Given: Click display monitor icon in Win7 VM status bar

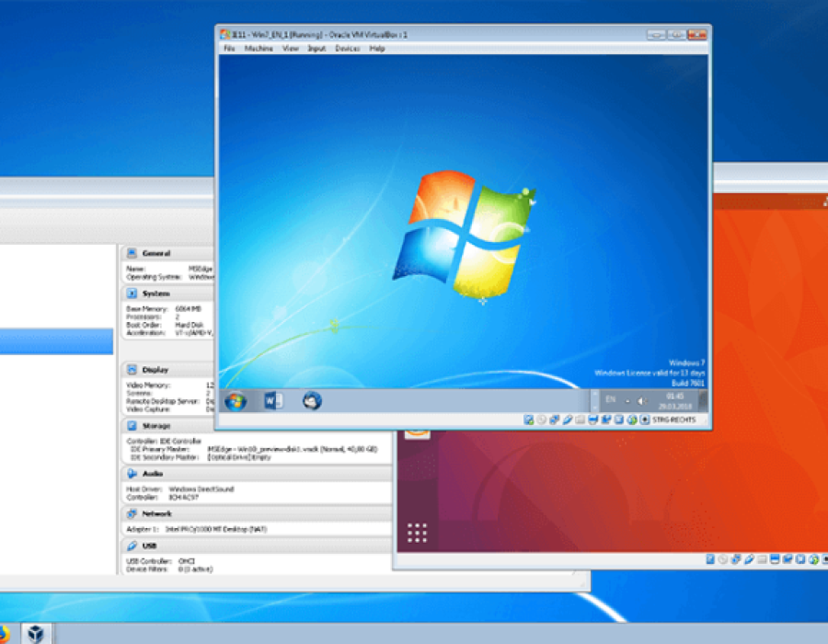Looking at the screenshot, I should (593, 420).
